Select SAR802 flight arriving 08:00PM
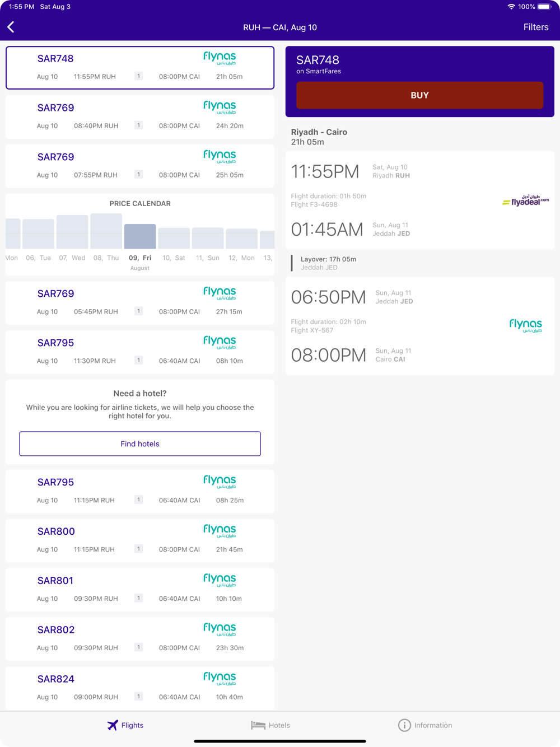 pyautogui.click(x=140, y=639)
